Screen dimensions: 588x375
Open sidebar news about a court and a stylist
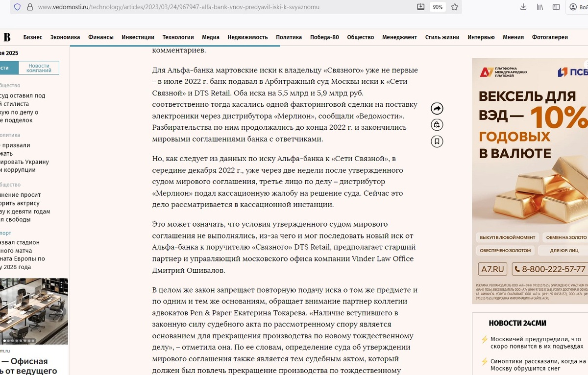point(23,108)
